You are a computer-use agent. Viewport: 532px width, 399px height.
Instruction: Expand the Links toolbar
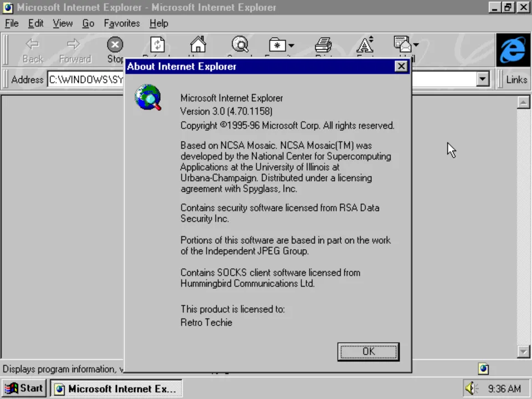[516, 80]
